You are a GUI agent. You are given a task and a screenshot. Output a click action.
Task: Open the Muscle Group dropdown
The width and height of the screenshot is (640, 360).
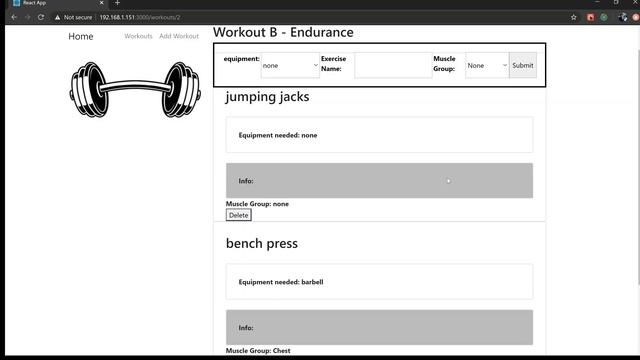click(x=487, y=65)
